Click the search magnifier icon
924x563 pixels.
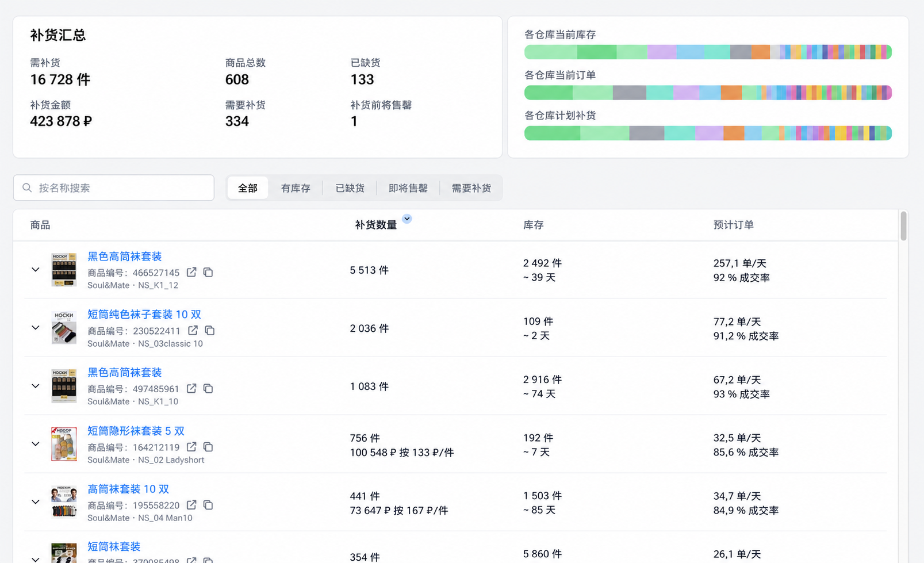(x=27, y=188)
